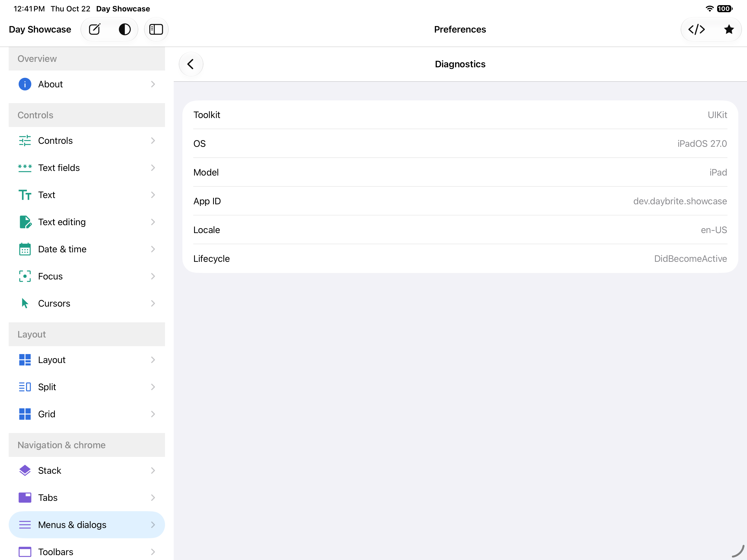The image size is (747, 560).
Task: Click the Wi-Fi status icon
Action: [710, 8]
